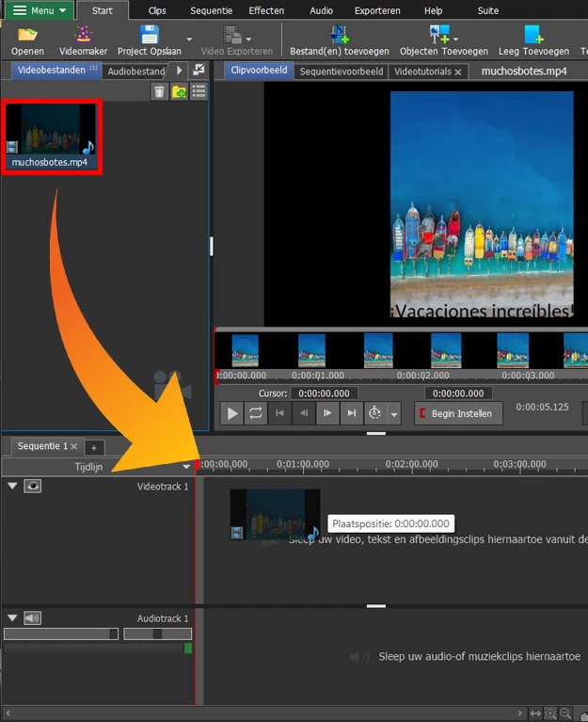Close the Videotutorials tab
The height and width of the screenshot is (722, 588).
click(458, 72)
